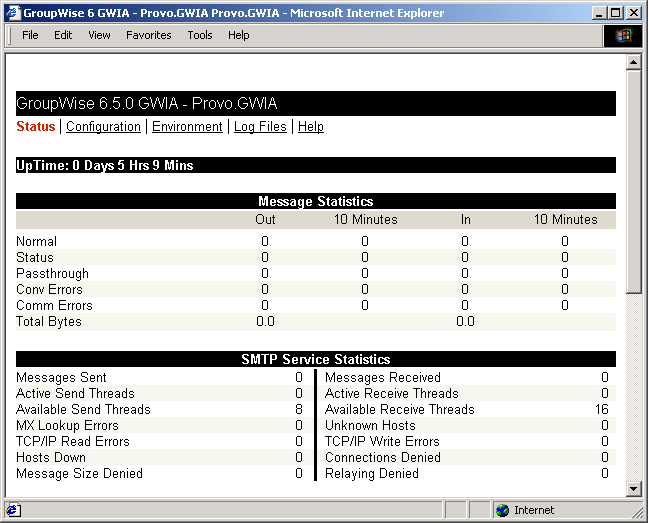Screen dimensions: 648x523
Task: Close the Internet Explorer window
Action: point(634,13)
